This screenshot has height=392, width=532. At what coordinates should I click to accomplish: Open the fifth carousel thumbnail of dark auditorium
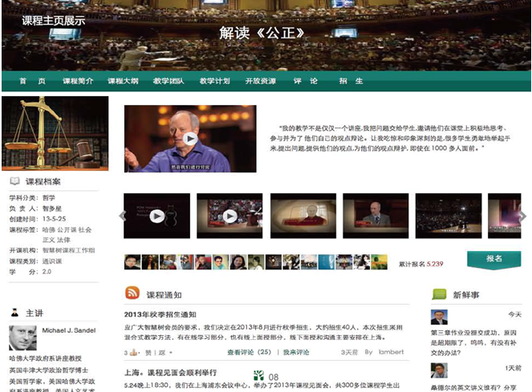click(449, 216)
